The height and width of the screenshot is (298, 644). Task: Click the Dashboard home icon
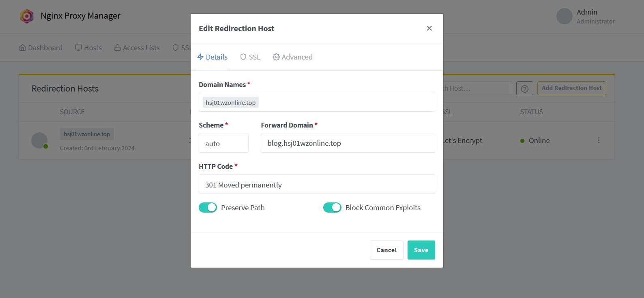23,48
